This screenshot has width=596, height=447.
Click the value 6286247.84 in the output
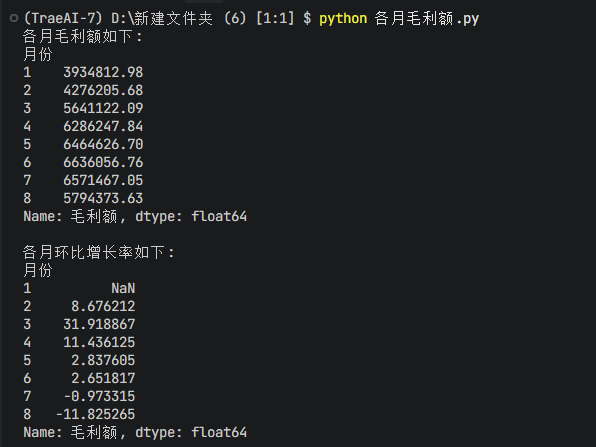pos(103,126)
